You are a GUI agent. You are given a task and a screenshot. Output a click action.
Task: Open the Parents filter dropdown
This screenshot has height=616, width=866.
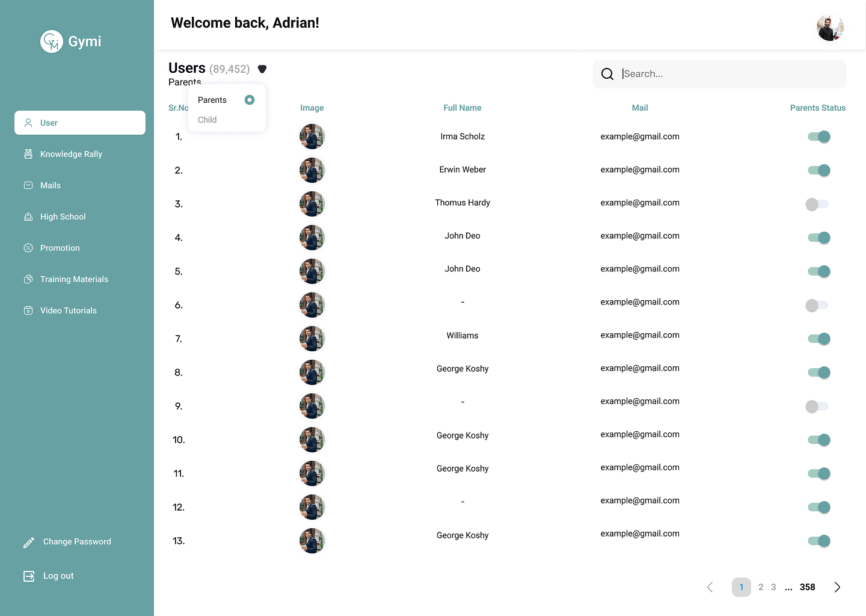[x=184, y=82]
